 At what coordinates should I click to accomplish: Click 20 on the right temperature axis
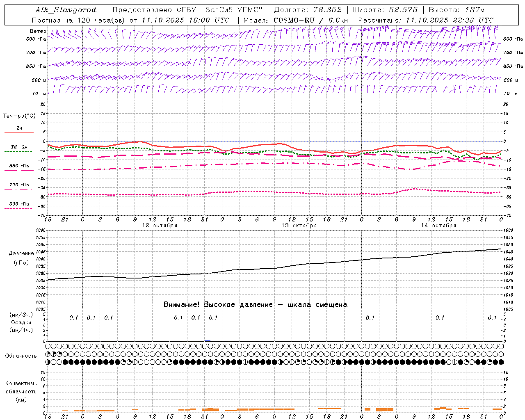[x=506, y=104]
